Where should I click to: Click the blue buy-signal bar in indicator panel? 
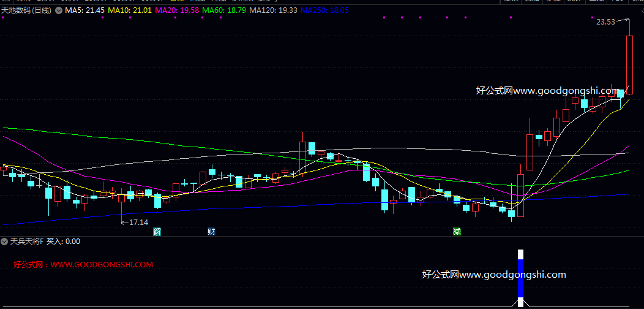pyautogui.click(x=520, y=278)
